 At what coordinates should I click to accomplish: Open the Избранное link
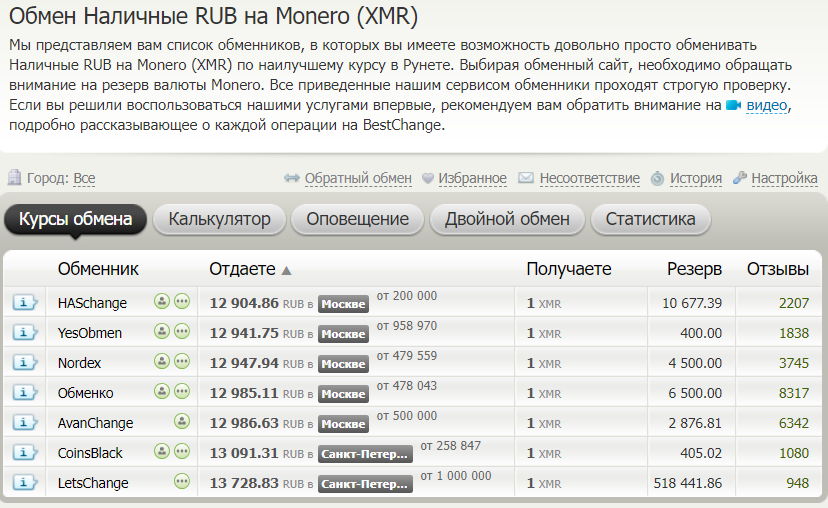[472, 178]
